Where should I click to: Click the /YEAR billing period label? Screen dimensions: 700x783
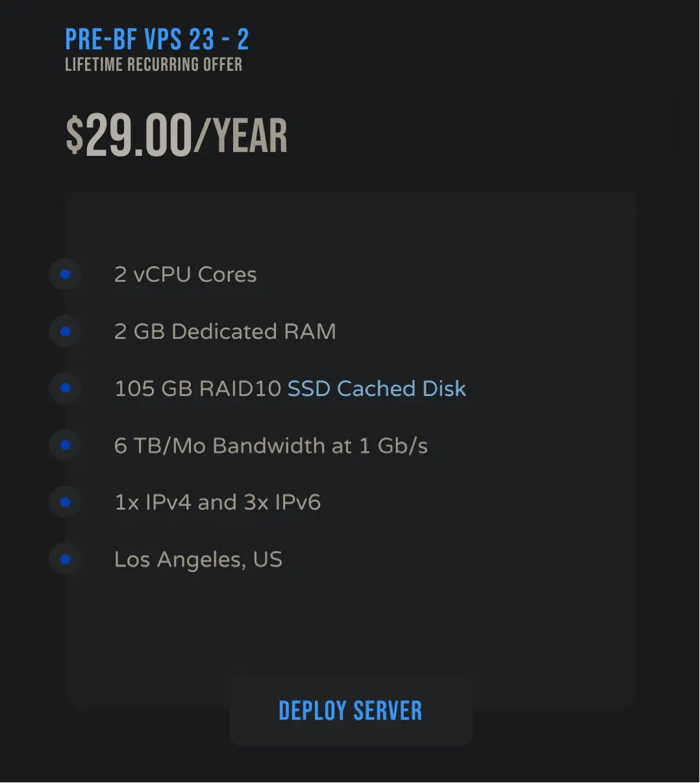(x=242, y=136)
